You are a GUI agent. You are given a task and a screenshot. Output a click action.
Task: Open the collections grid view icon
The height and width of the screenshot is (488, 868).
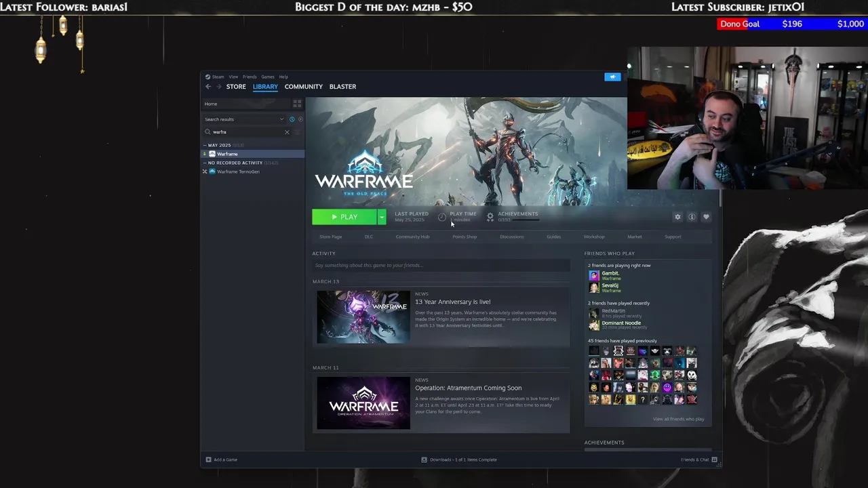pos(297,104)
